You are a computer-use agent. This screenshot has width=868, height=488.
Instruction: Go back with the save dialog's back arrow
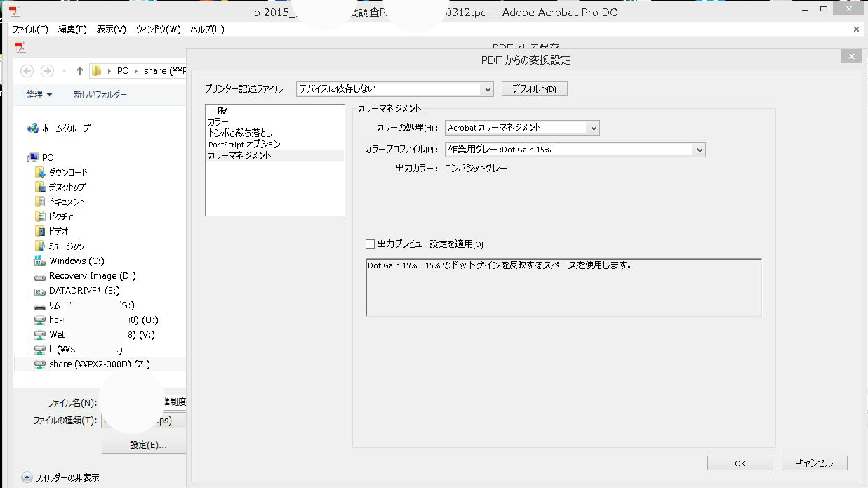click(27, 70)
